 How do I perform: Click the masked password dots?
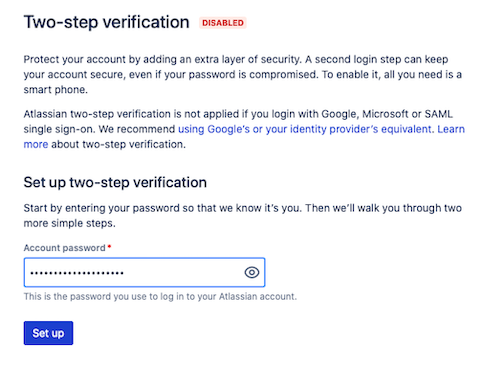click(77, 273)
